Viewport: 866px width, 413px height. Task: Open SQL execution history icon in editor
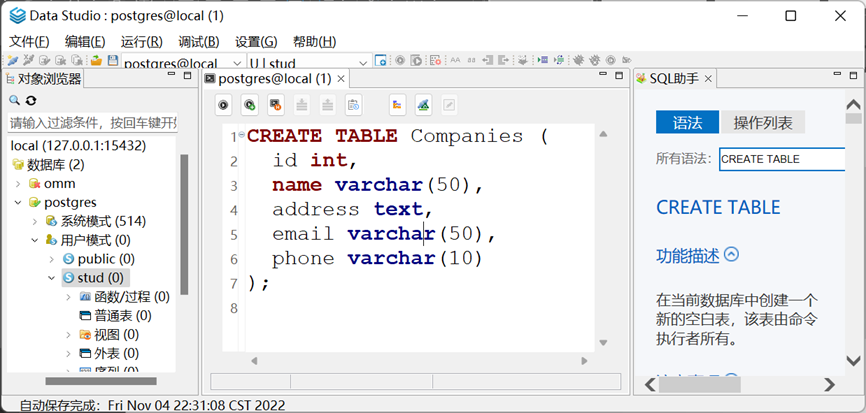click(276, 104)
